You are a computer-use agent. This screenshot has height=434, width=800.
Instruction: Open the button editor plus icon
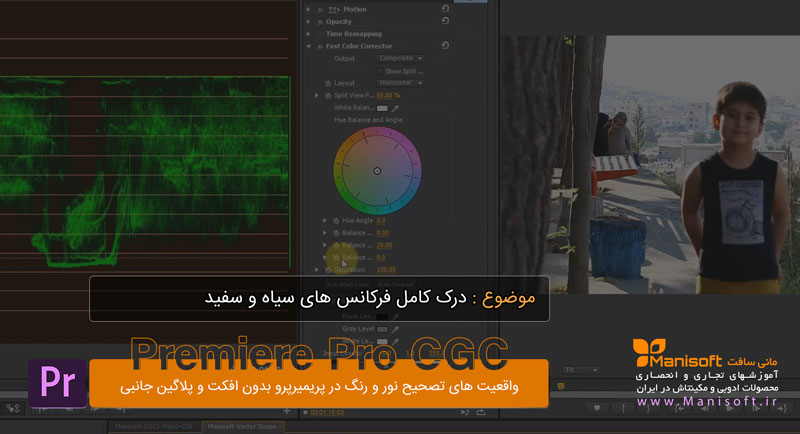click(x=287, y=411)
